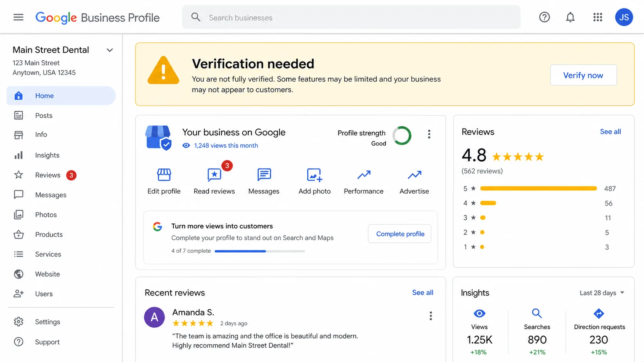Click the 4.8 overall rating stars
This screenshot has width=644, height=362.
518,157
